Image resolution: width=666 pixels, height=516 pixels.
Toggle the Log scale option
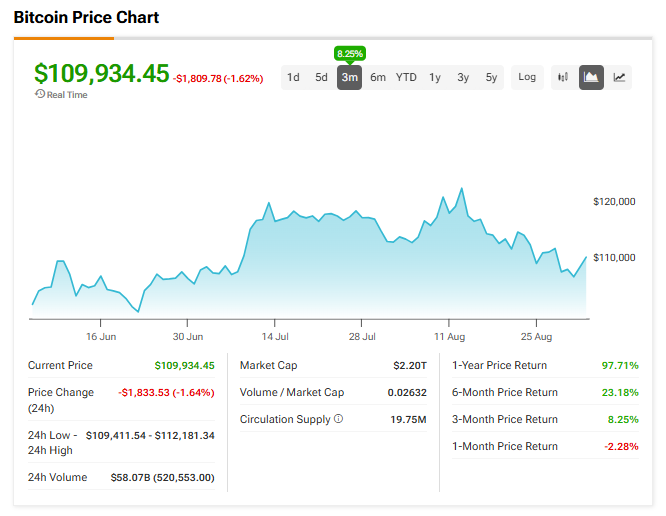tap(527, 77)
